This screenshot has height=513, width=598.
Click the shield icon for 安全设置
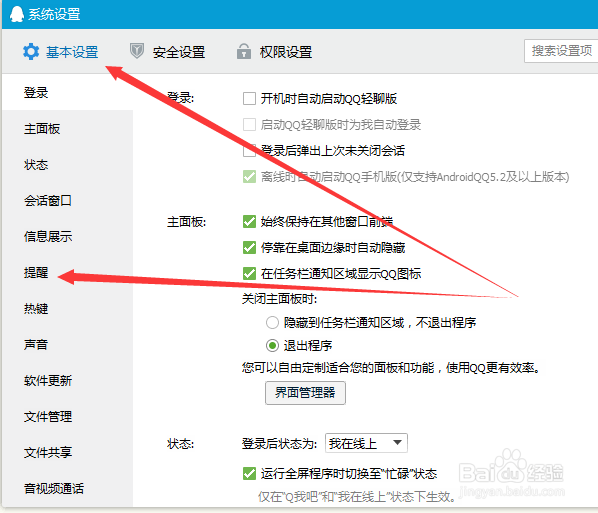point(137,51)
